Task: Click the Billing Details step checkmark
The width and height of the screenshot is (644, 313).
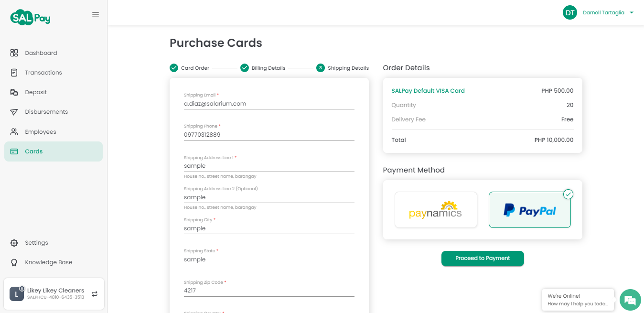Action: (245, 68)
